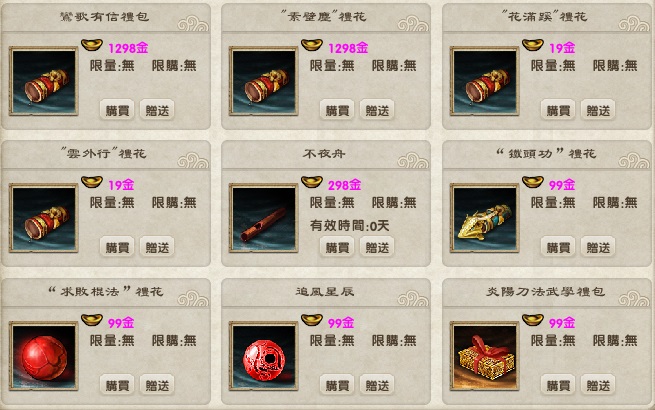The width and height of the screenshot is (655, 410).
Task: Select the 雲外行 禮花 item image
Action: tap(43, 218)
